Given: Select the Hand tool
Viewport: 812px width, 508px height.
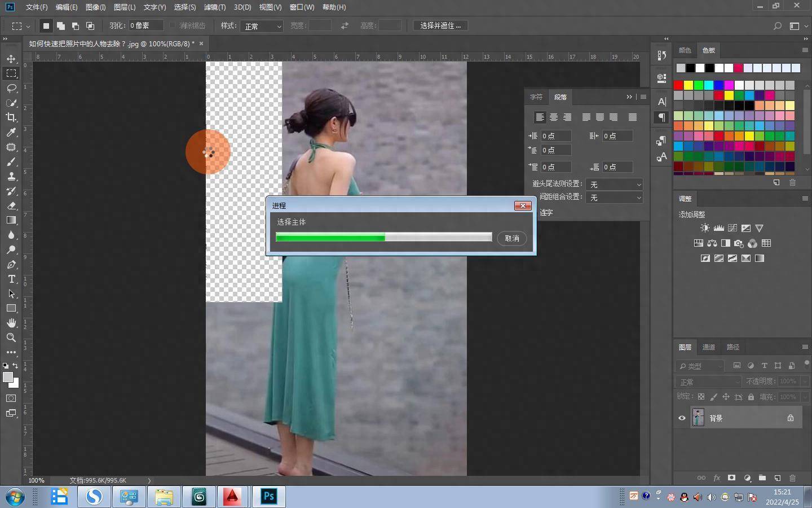Looking at the screenshot, I should coord(11,323).
